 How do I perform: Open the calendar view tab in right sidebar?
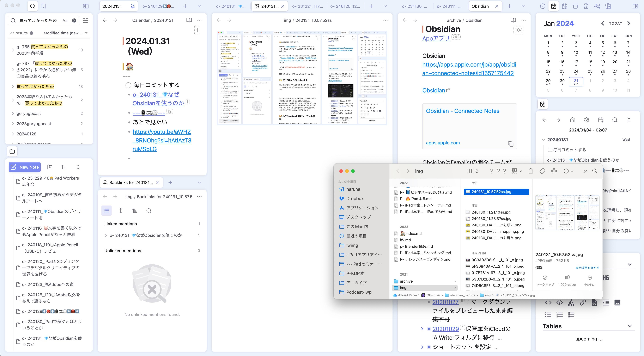(x=554, y=6)
